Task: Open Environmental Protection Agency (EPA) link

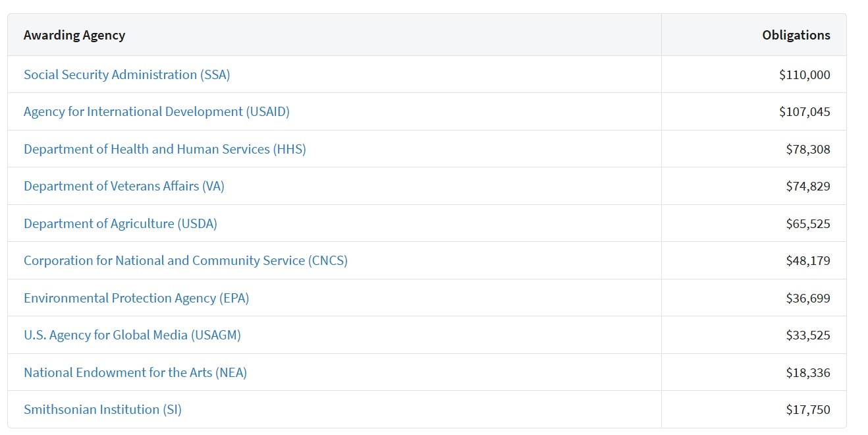Action: 136,298
